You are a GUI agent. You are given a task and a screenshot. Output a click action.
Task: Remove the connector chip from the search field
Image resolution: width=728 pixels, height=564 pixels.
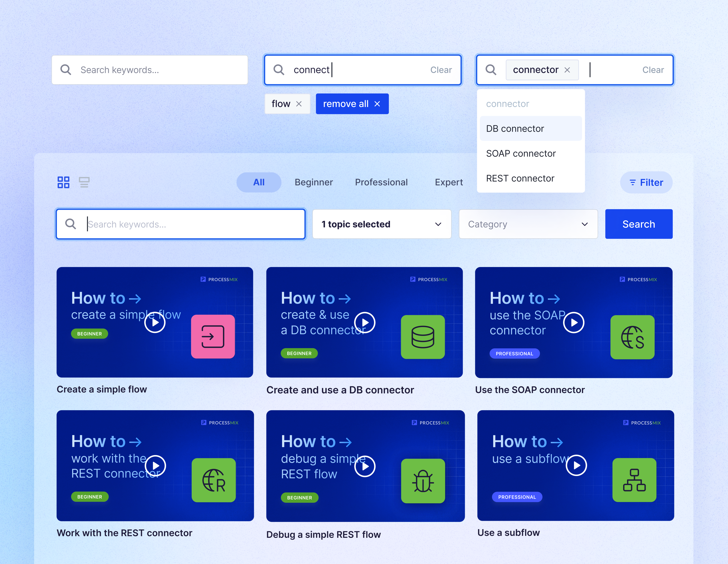coord(567,70)
